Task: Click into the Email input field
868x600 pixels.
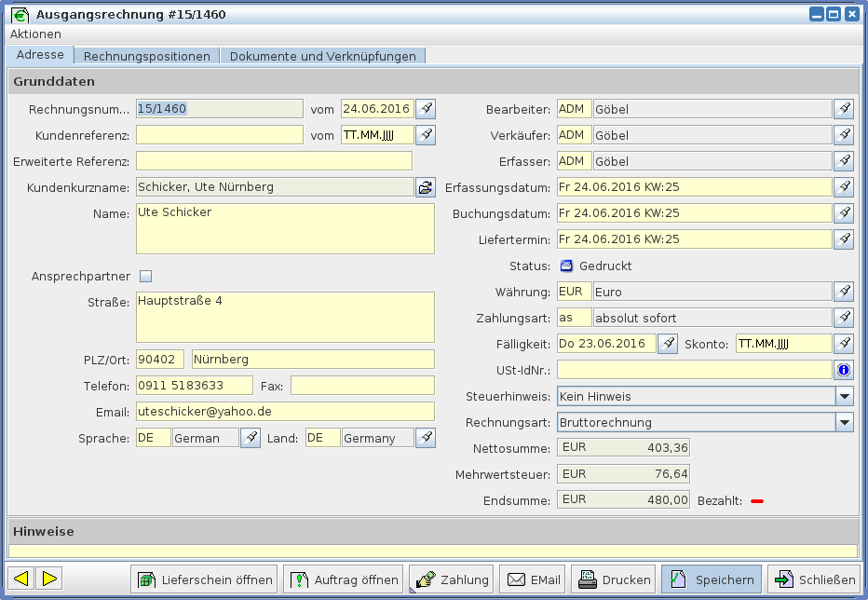Action: [x=284, y=411]
